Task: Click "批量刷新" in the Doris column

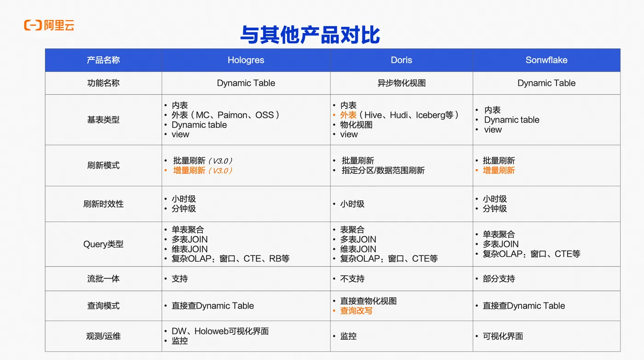Action: point(357,160)
